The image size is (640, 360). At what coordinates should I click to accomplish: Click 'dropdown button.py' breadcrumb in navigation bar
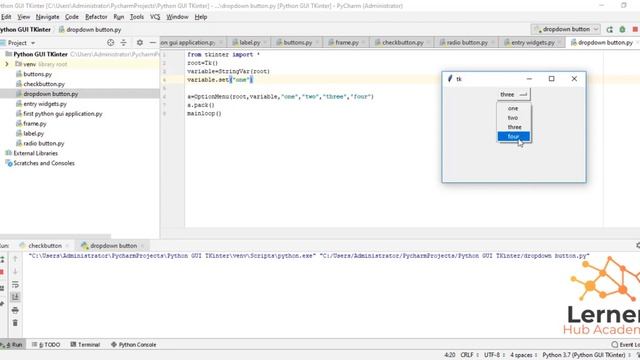point(93,29)
